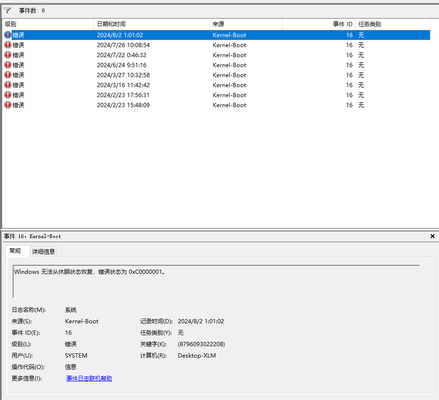The image size is (439, 400).
Task: Click error icon of 2024/7/22 event
Action: click(8, 55)
